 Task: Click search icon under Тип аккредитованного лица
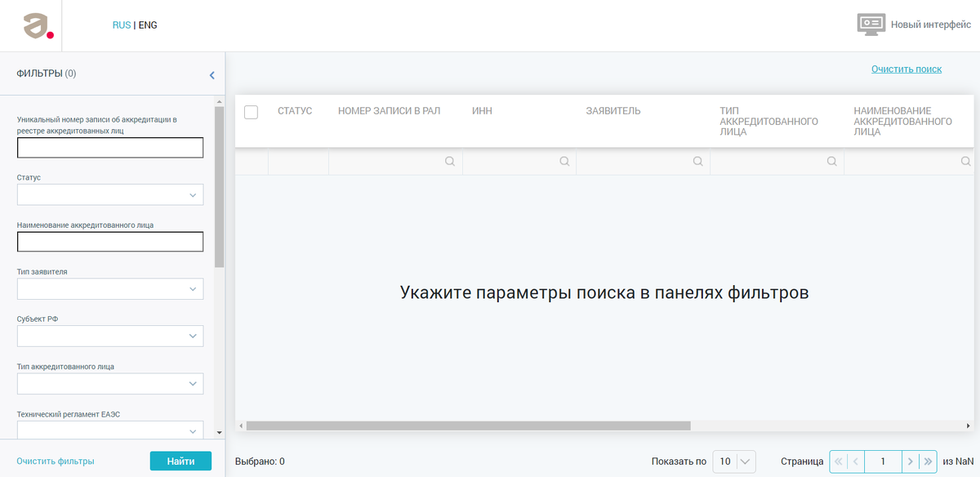[x=831, y=161]
